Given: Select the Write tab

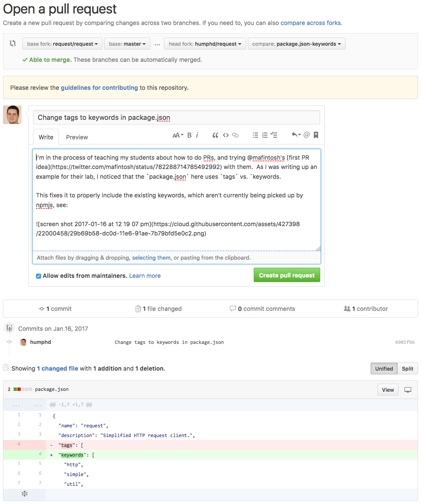Looking at the screenshot, I should (45, 137).
